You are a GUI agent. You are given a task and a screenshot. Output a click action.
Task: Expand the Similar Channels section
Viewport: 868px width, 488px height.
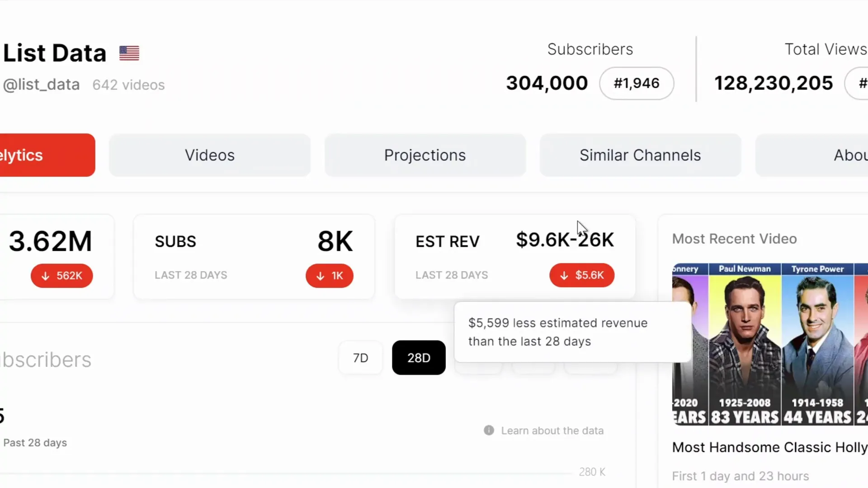(x=640, y=155)
